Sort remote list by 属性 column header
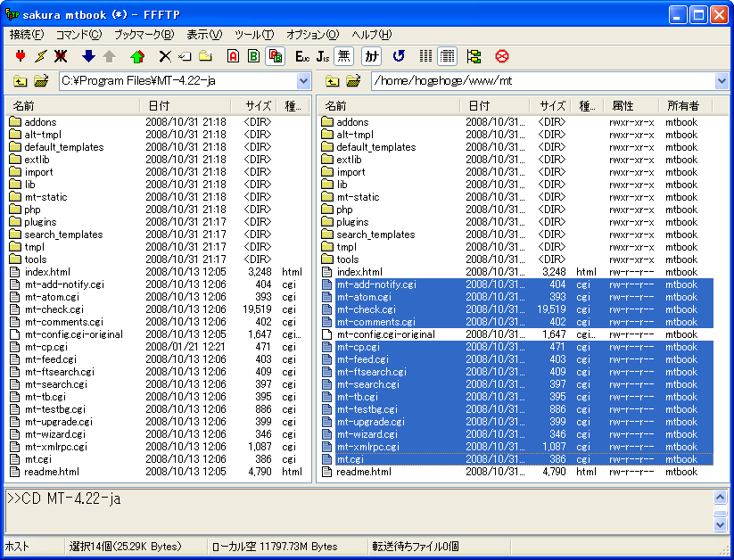Image resolution: width=734 pixels, height=560 pixels. pos(631,106)
